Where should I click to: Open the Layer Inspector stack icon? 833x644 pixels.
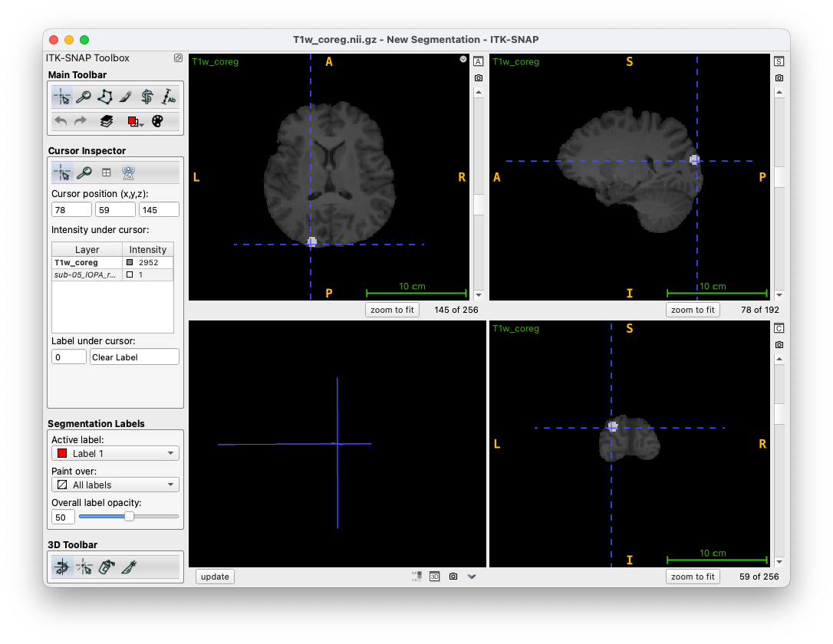tap(107, 121)
